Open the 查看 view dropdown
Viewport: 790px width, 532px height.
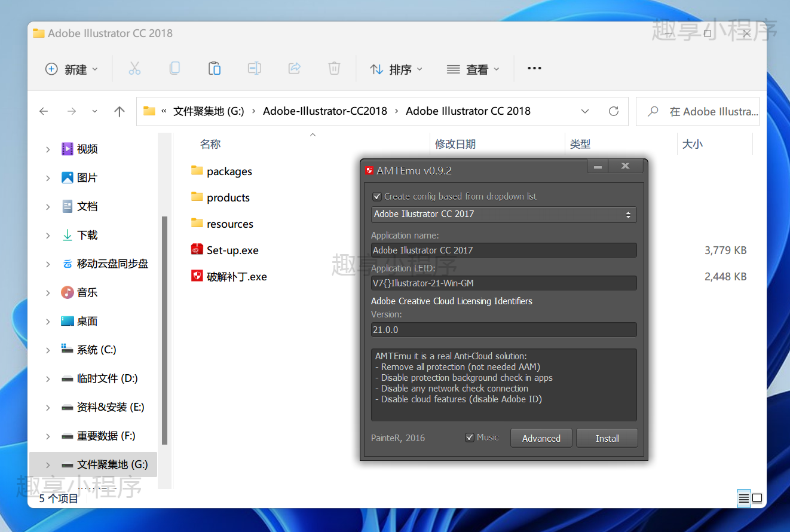[x=473, y=69]
